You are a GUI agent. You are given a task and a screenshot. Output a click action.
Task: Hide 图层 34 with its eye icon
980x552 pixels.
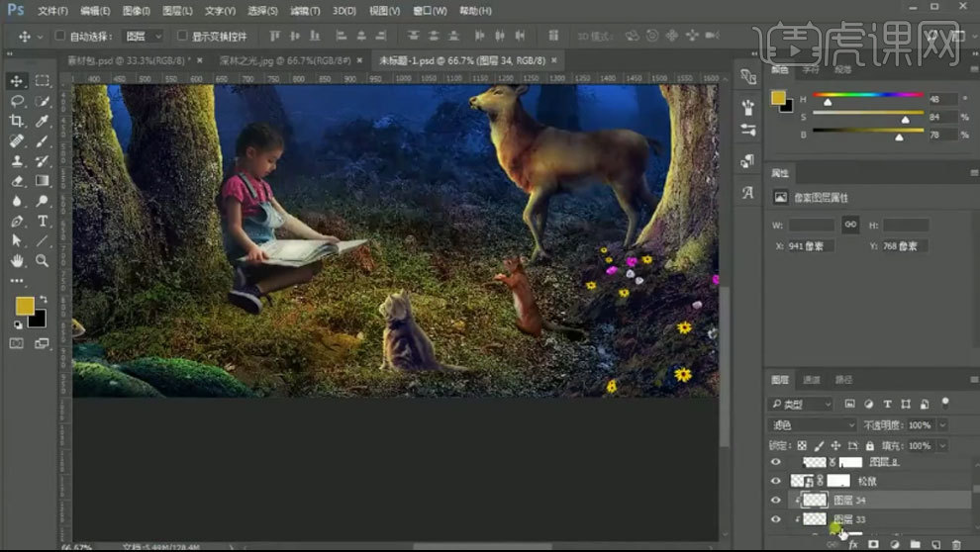[776, 501]
